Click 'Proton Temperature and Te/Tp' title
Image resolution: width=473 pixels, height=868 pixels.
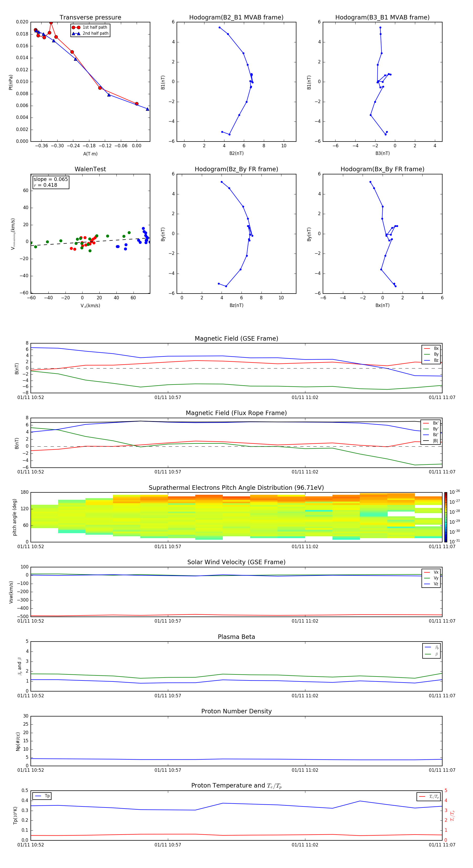(236, 786)
